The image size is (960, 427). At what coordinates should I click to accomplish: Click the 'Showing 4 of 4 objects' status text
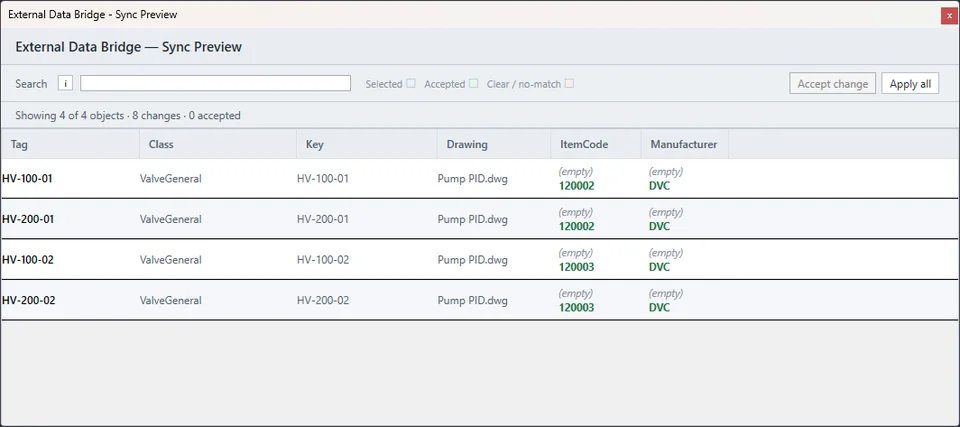[x=69, y=115]
